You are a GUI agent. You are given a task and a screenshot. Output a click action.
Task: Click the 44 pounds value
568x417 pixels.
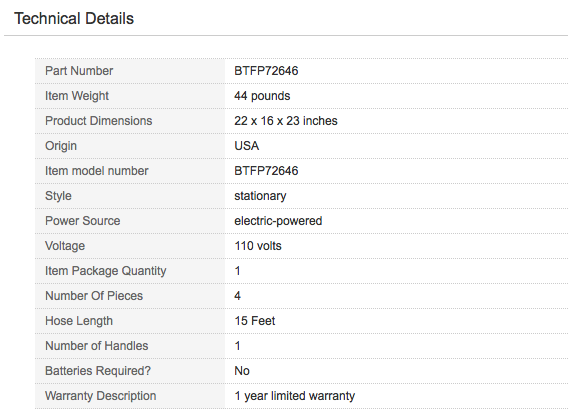click(x=262, y=96)
